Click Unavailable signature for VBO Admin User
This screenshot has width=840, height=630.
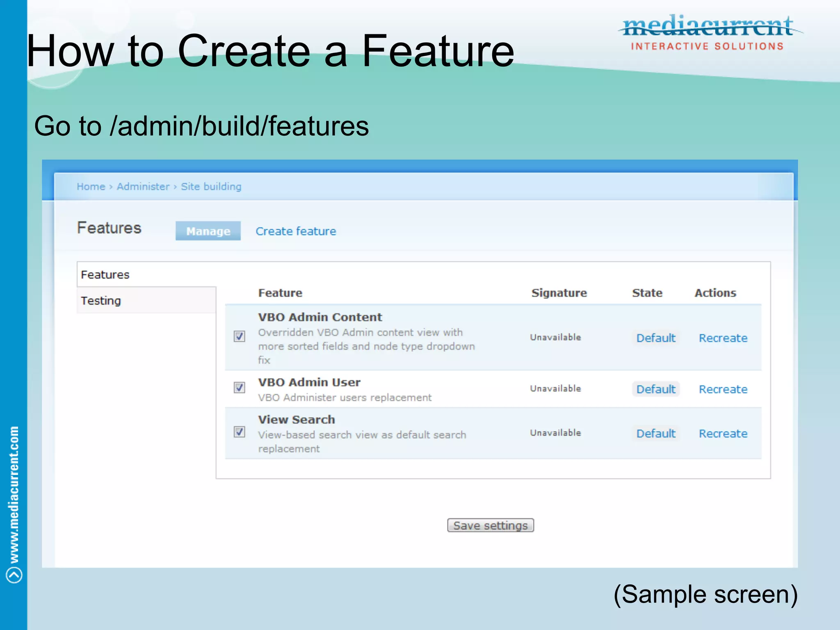tap(555, 388)
